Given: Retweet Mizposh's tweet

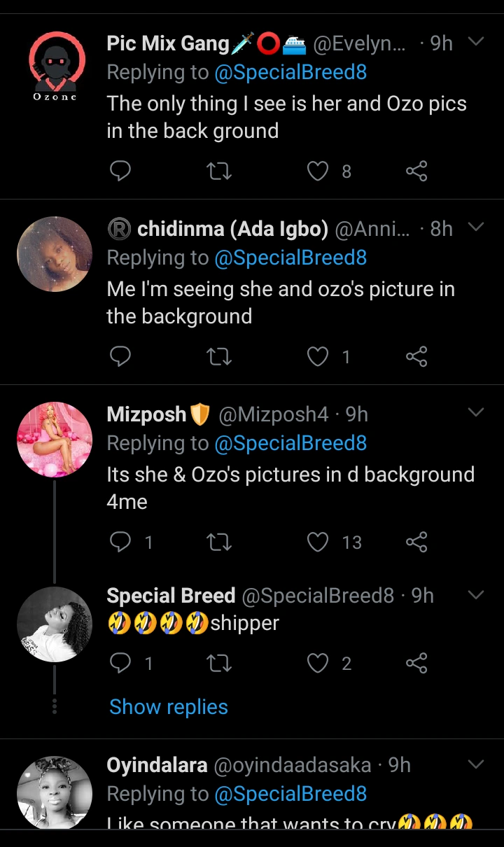Looking at the screenshot, I should tap(220, 542).
